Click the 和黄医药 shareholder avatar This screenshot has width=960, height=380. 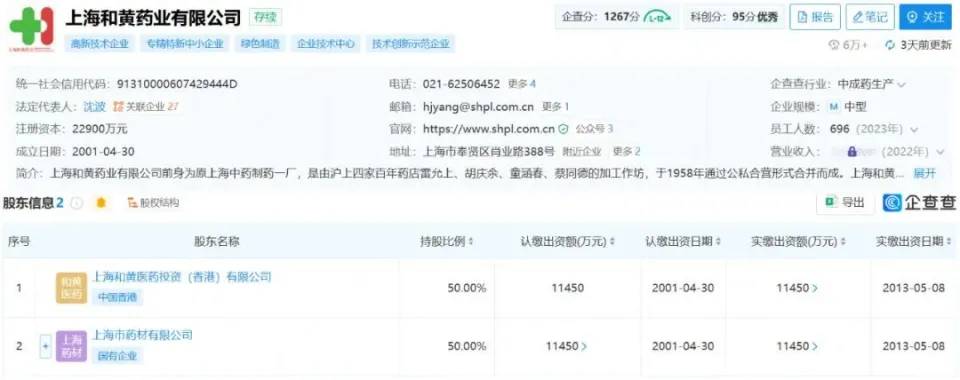pos(71,288)
